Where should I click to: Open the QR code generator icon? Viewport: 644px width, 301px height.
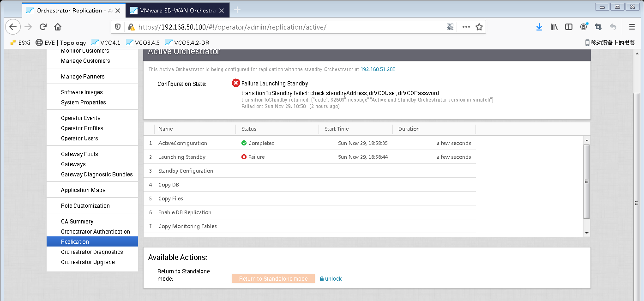coord(450,27)
